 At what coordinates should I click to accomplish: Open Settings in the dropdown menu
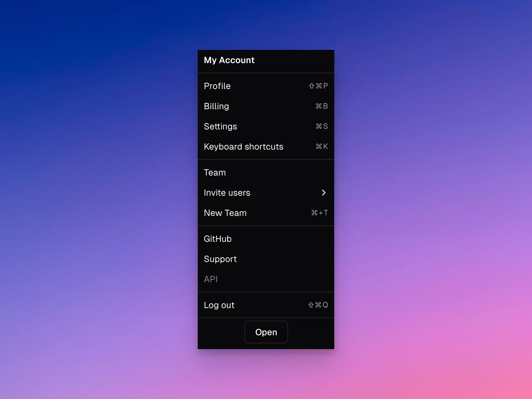pos(266,126)
